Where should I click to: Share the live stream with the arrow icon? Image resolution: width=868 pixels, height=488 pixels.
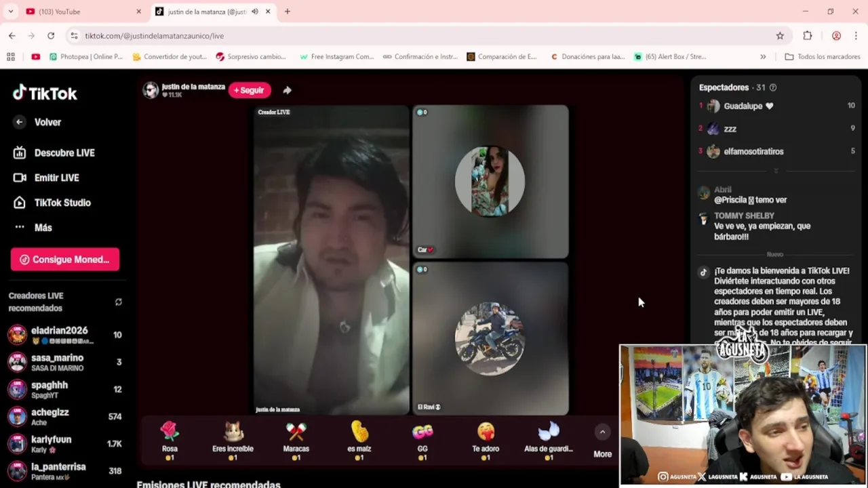point(287,90)
